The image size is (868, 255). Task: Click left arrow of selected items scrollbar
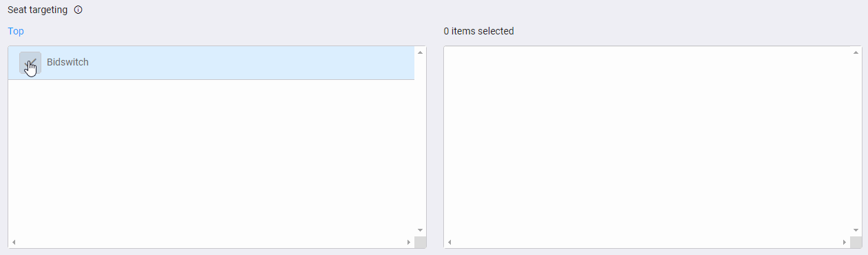pos(449,242)
